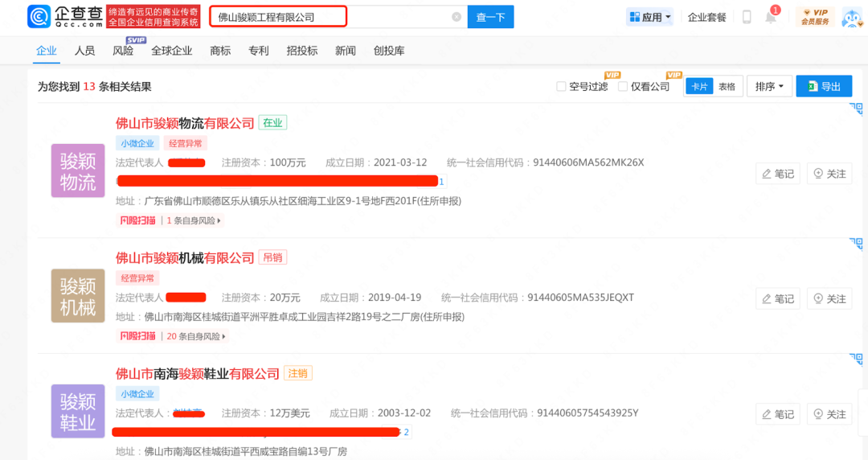The height and width of the screenshot is (460, 868).
Task: Switch to 表格 table view
Action: pyautogui.click(x=727, y=87)
